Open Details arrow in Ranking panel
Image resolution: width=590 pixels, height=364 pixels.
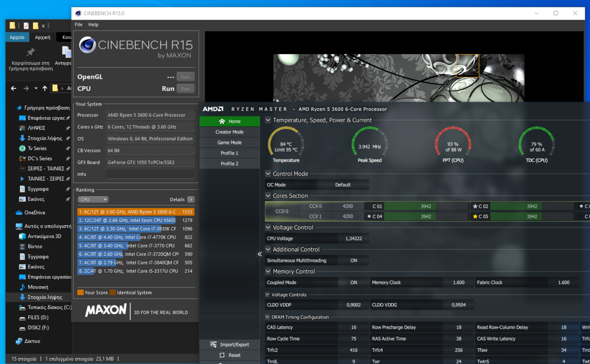[191, 200]
